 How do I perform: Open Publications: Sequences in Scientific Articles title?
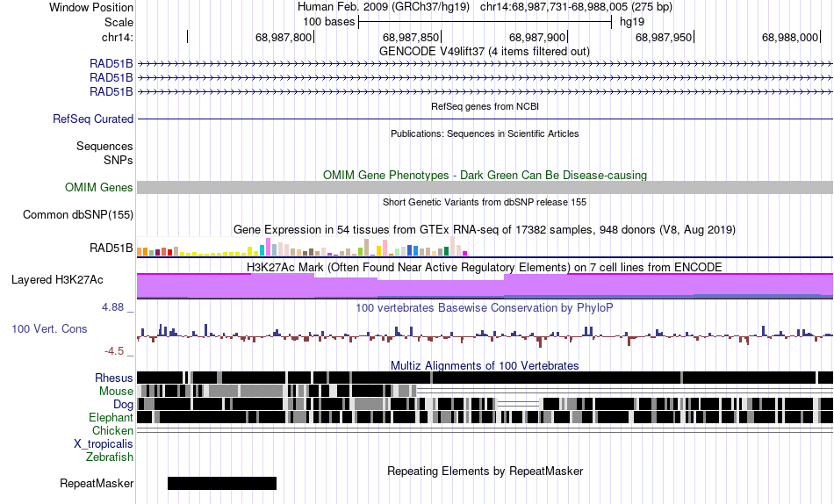(485, 133)
